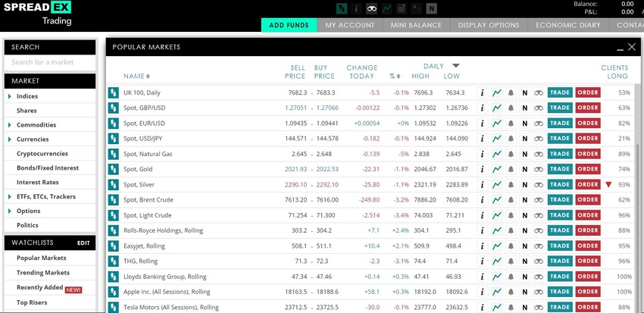Screen dimensions: 644x313
Task: Open the Shares market category
Action: pyautogui.click(x=27, y=111)
